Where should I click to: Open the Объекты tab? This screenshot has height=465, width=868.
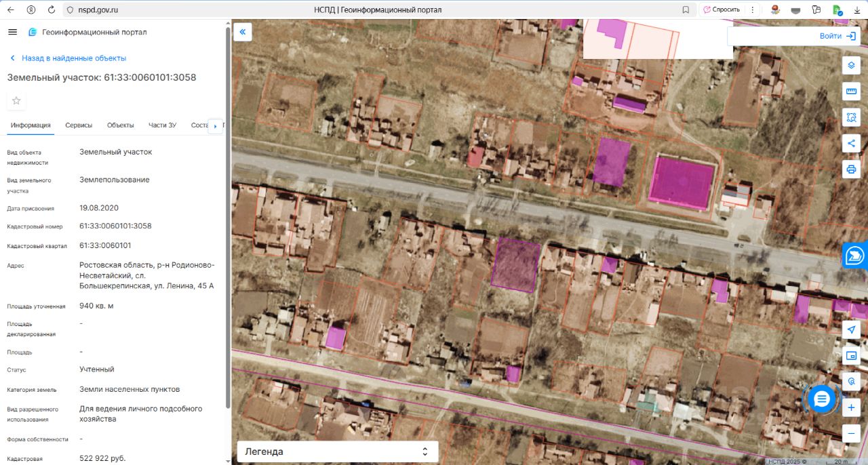(121, 125)
